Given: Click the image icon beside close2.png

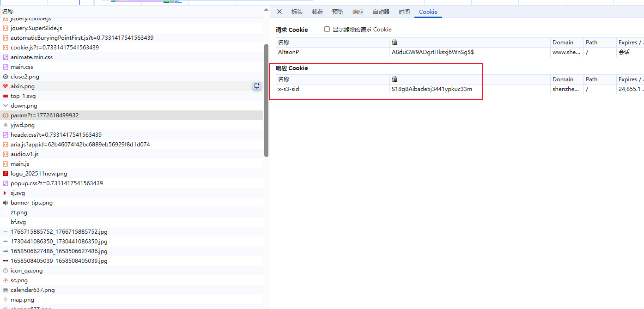Looking at the screenshot, I should 6,77.
